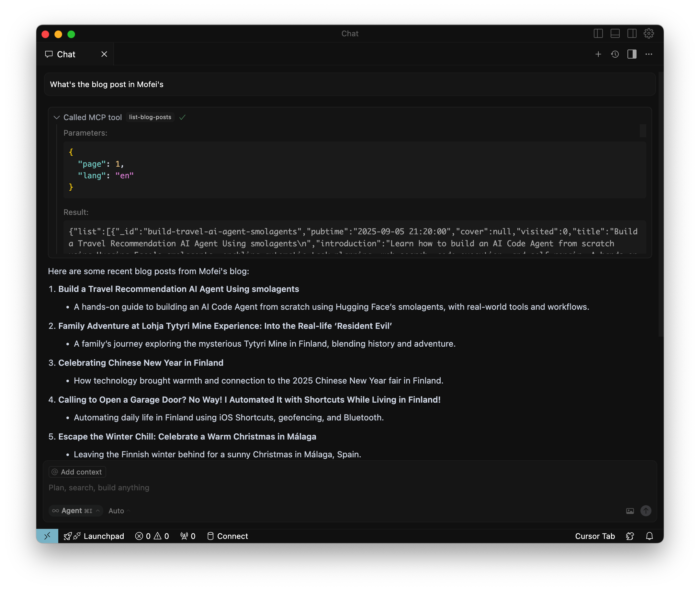This screenshot has height=591, width=700.
Task: Click Connect database in status bar
Action: pos(228,536)
